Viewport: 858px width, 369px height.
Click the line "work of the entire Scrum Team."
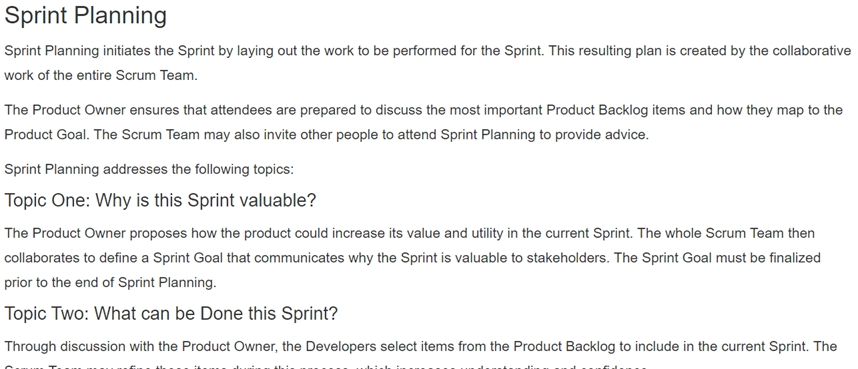pos(101,76)
